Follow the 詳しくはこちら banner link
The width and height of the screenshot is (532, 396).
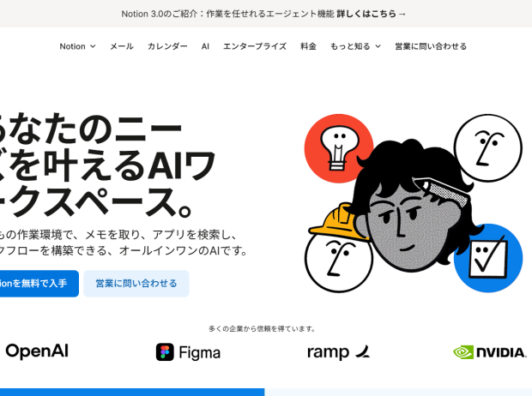(372, 14)
